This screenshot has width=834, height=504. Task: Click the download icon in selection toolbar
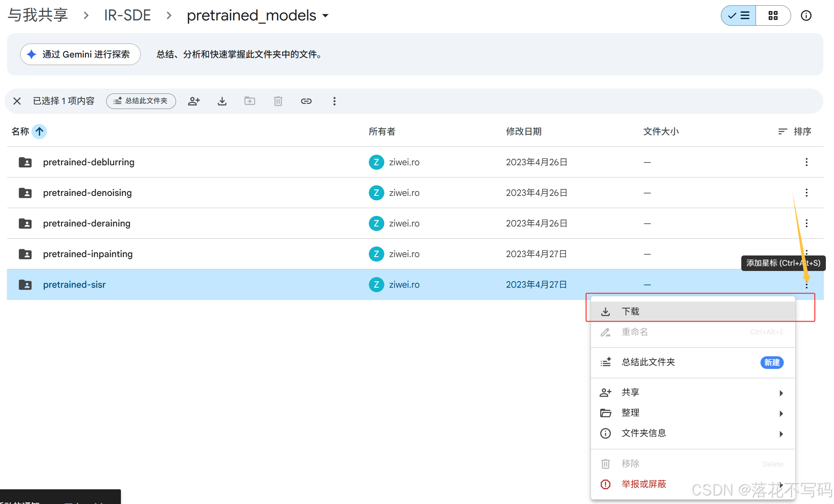[222, 101]
